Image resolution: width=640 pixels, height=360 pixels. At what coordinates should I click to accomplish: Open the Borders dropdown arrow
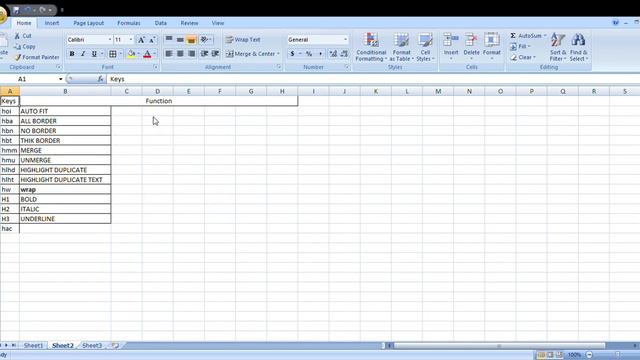point(120,53)
